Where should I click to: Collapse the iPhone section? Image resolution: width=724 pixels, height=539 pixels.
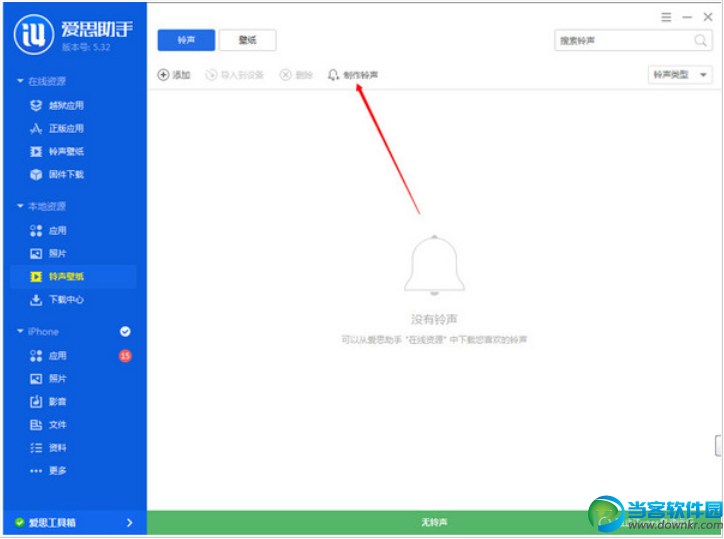coord(20,331)
